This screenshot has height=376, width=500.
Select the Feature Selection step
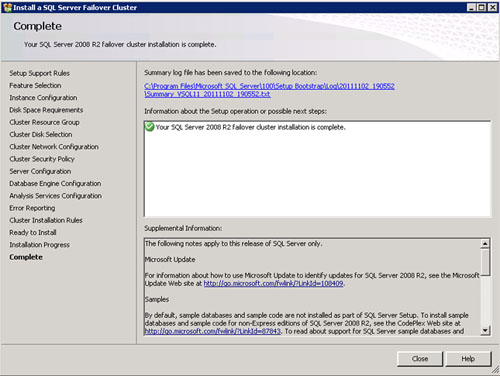[35, 85]
